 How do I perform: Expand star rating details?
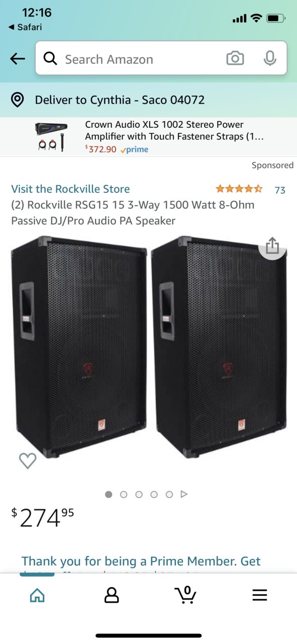(x=239, y=189)
